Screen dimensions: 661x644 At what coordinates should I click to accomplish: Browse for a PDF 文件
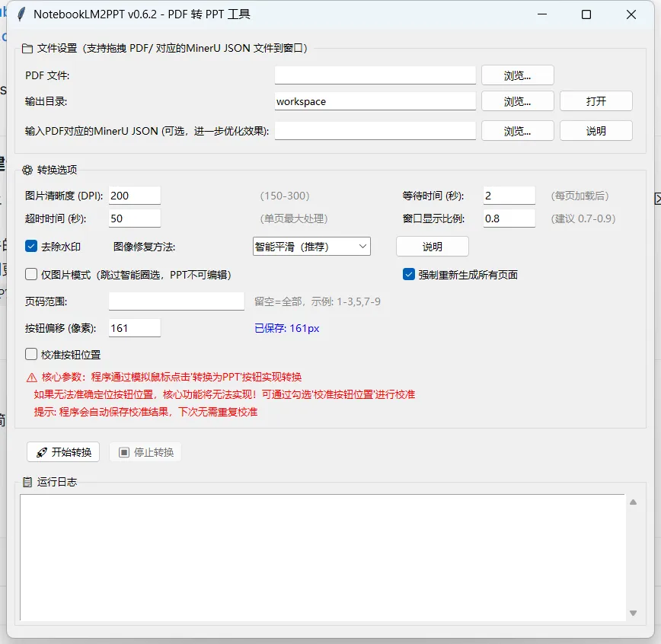(517, 75)
